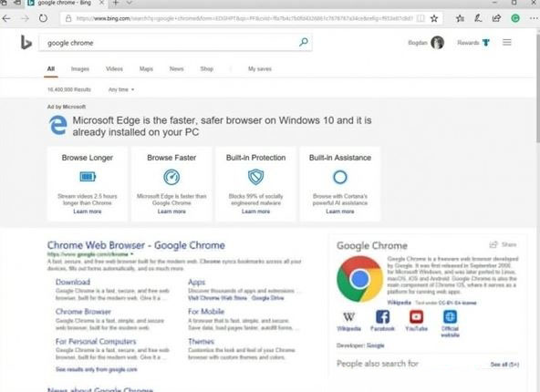The image size is (540, 392).
Task: Click Learn more under Browse Faster
Action: point(171,211)
